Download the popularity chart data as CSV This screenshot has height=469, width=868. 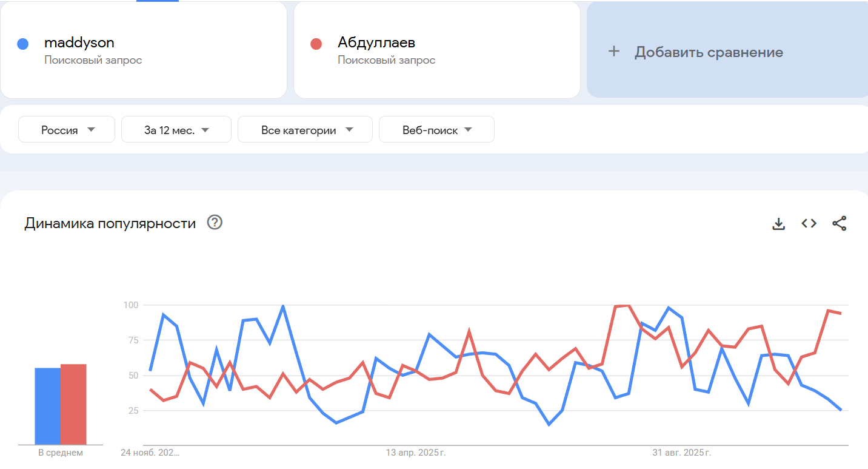coord(778,224)
